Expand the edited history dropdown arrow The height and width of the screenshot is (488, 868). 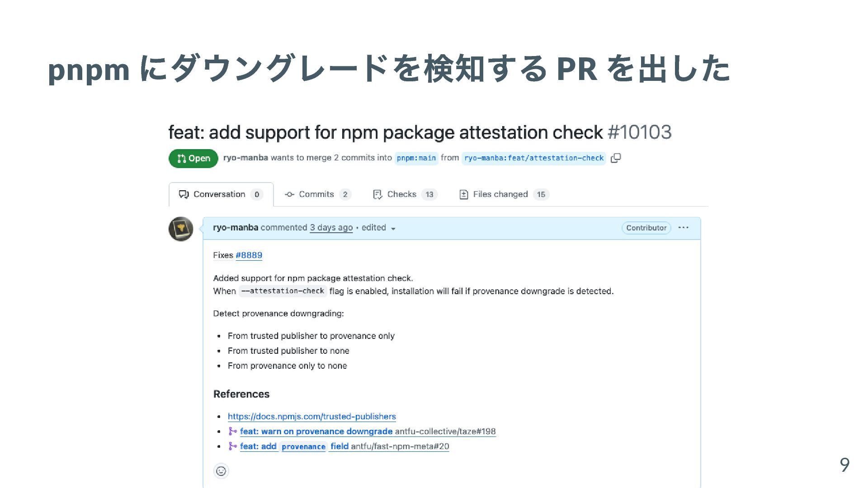pos(393,229)
